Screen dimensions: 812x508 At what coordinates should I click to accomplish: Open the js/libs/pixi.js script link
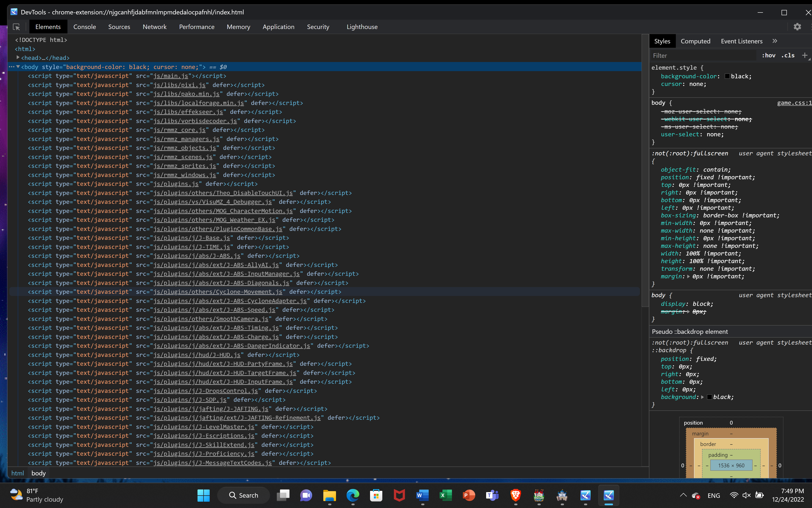point(179,85)
